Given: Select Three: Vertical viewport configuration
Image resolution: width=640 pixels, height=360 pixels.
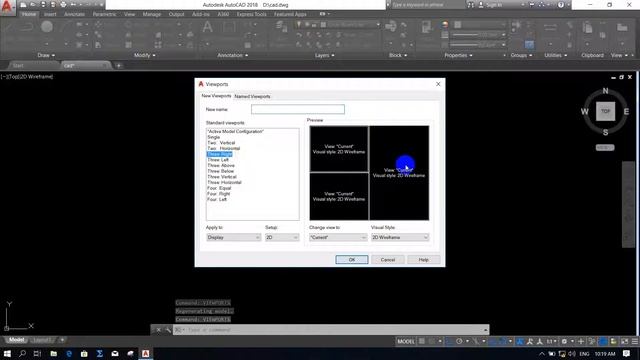Looking at the screenshot, I should coord(222,177).
